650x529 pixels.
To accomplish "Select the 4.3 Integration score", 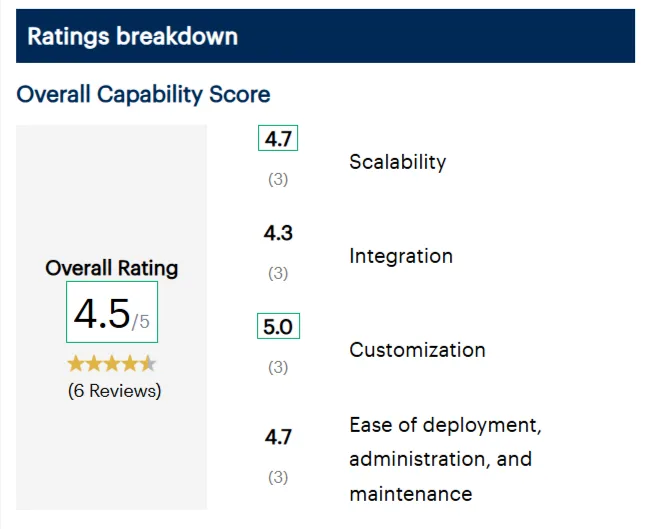I will tap(278, 233).
